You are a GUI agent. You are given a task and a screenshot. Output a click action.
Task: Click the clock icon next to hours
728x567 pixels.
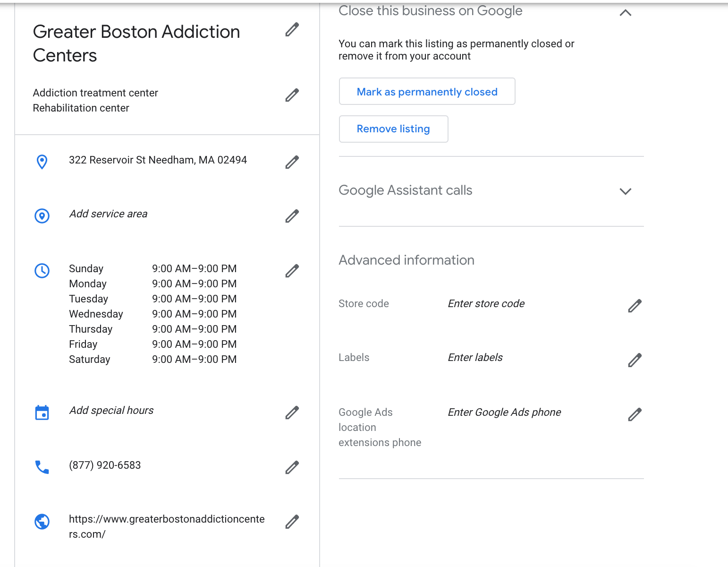[42, 271]
